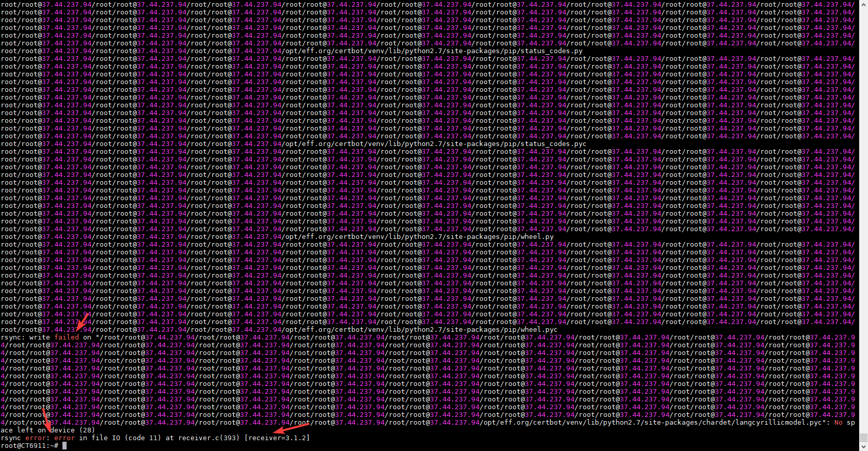Click the pip/wheel.pyc file path
This screenshot has width=868, height=451.
pos(421,330)
